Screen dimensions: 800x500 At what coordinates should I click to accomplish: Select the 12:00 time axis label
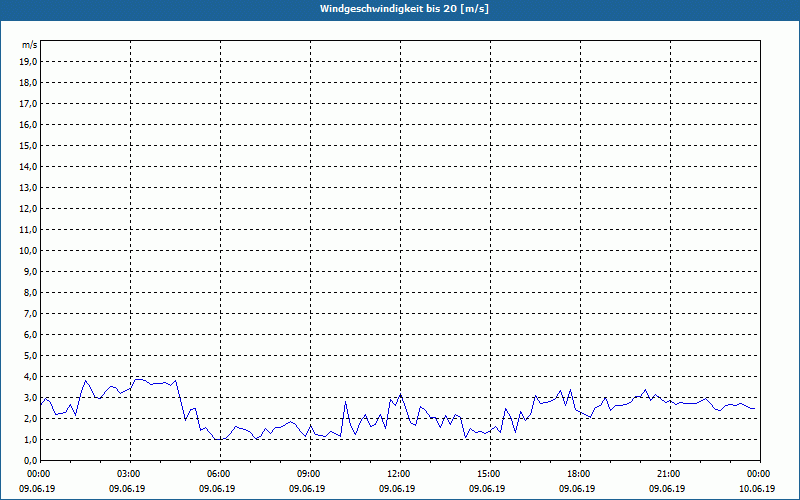(399, 474)
